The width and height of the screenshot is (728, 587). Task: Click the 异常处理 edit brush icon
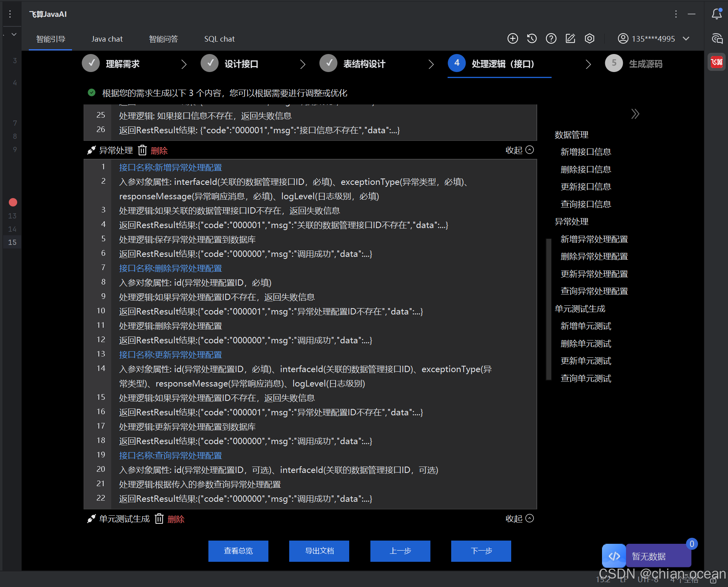click(91, 150)
